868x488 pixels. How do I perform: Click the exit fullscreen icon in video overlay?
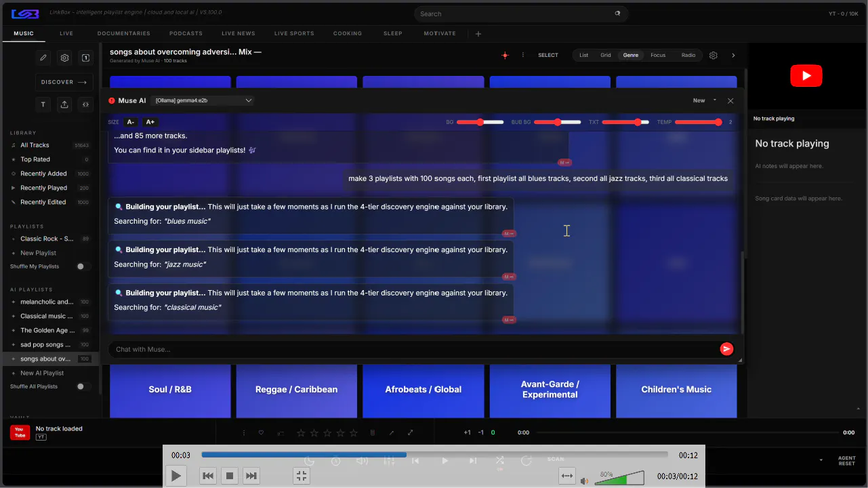(302, 476)
